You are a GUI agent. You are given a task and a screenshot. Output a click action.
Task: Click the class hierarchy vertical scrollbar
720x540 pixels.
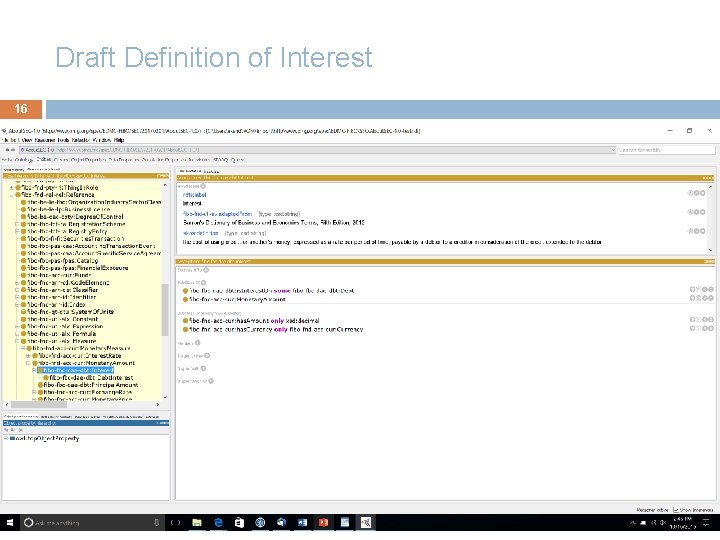165,310
